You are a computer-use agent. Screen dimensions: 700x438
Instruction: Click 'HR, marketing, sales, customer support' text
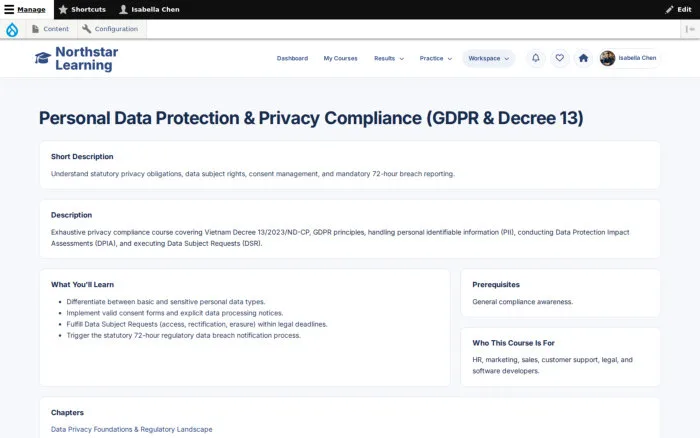552,365
